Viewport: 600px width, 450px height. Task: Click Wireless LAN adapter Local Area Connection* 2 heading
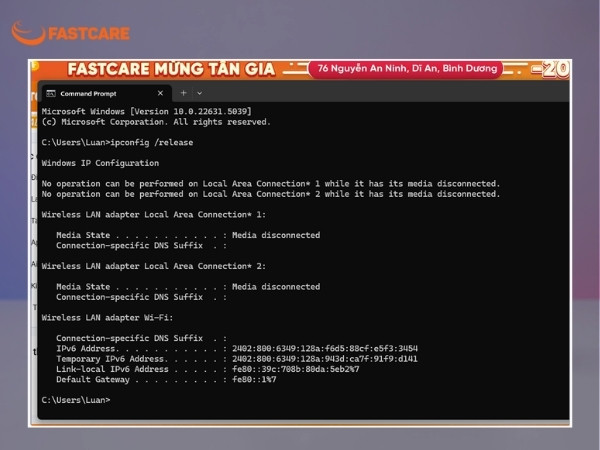tap(153, 266)
